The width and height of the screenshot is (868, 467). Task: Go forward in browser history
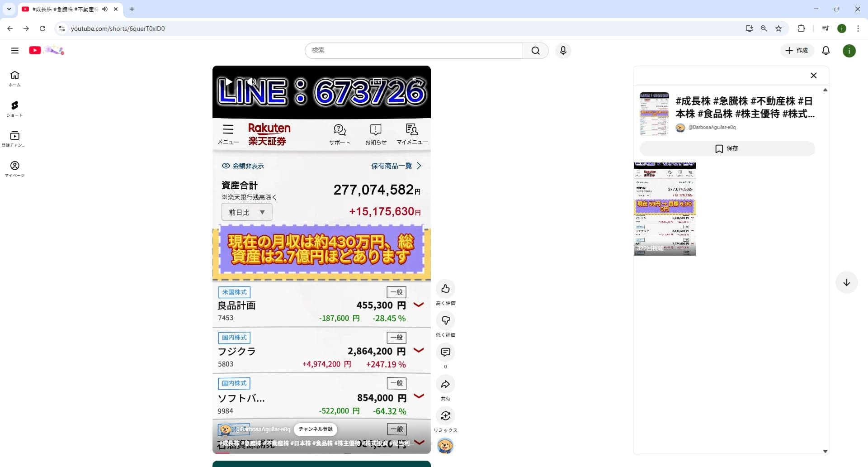(26, 29)
